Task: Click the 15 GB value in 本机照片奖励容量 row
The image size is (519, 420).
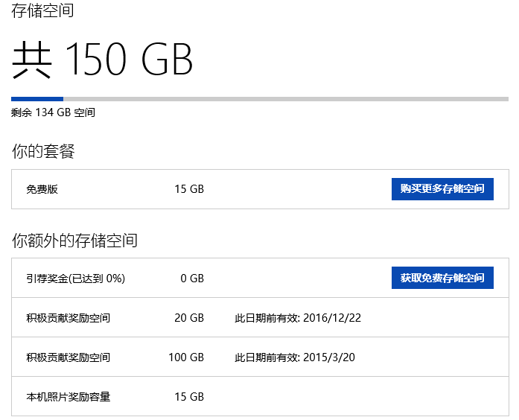Action: (189, 397)
